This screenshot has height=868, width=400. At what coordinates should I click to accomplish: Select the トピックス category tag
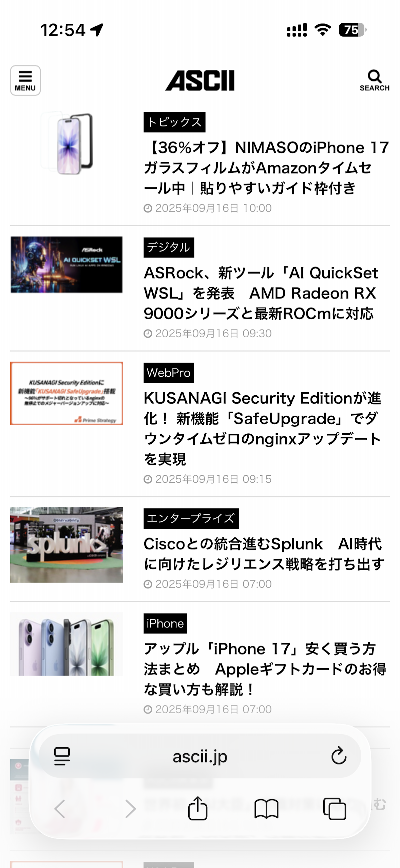tap(174, 122)
